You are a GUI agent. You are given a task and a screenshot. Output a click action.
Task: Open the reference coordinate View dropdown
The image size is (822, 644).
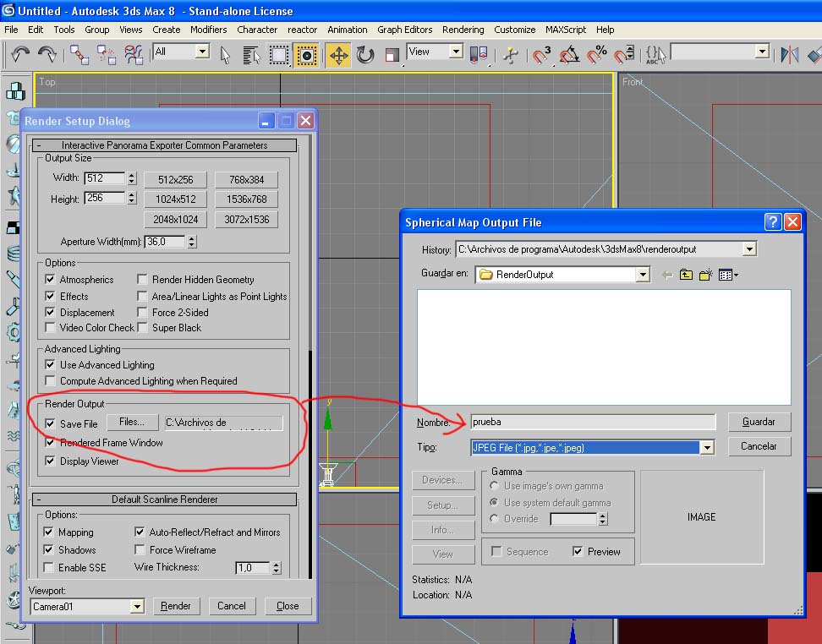pyautogui.click(x=456, y=51)
